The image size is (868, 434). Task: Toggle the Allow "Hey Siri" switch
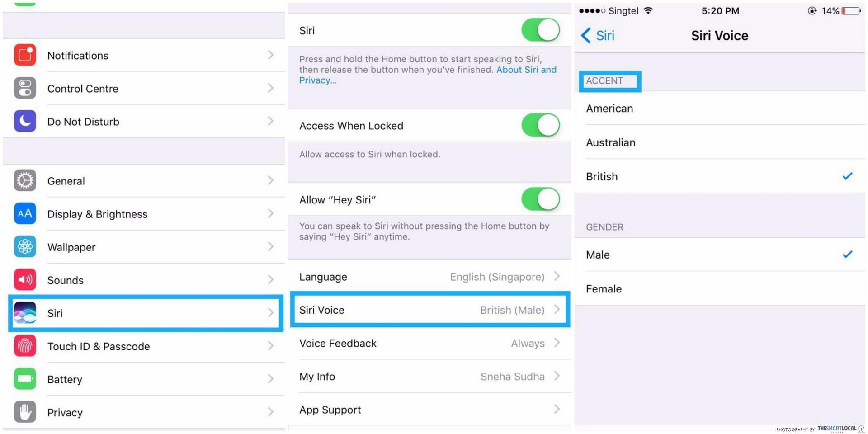[x=540, y=199]
